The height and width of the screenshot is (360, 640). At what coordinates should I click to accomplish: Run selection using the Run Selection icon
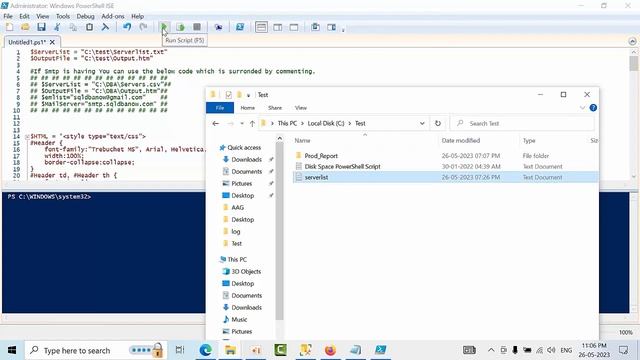coord(180,27)
